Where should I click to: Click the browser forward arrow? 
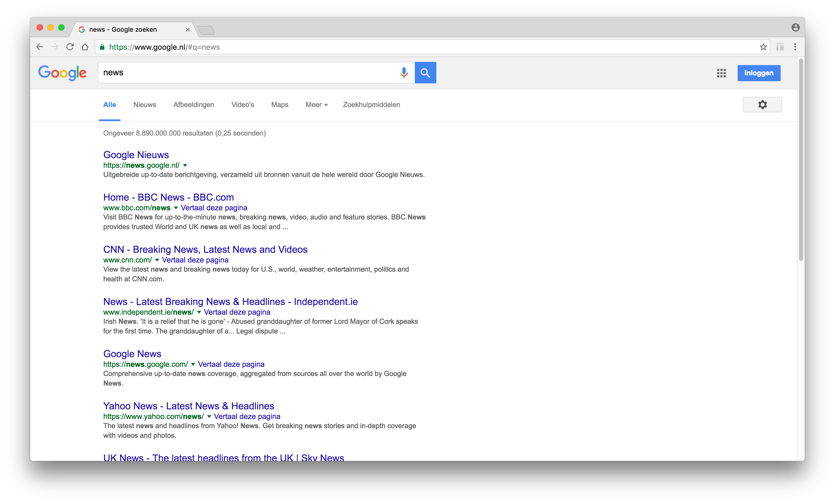[x=55, y=47]
